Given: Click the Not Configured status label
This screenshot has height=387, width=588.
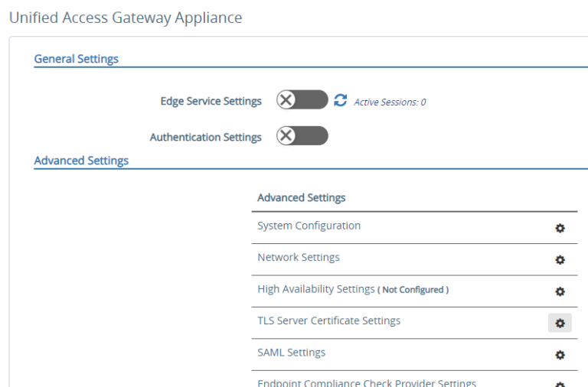Looking at the screenshot, I should (413, 290).
